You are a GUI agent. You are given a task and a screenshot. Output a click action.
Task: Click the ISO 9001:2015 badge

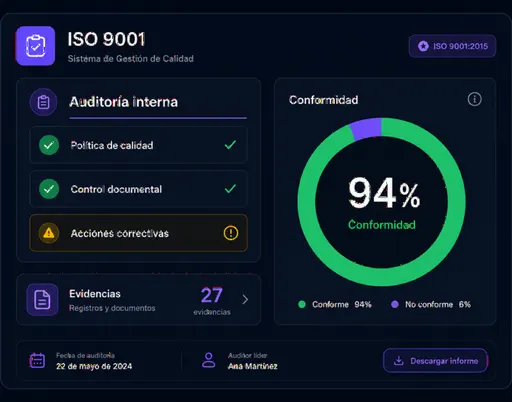pyautogui.click(x=452, y=46)
